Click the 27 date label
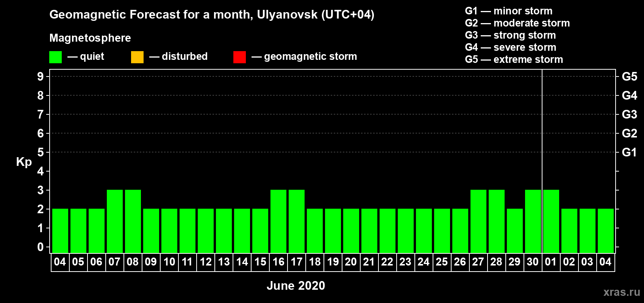The width and height of the screenshot is (644, 303). 478,262
